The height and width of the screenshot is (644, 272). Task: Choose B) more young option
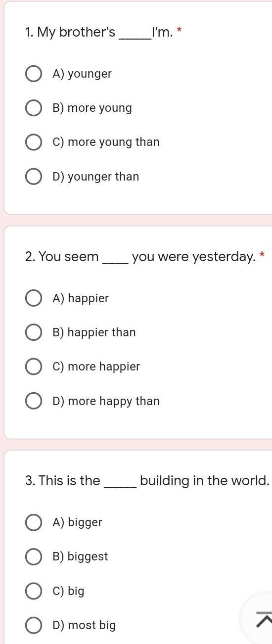33,108
